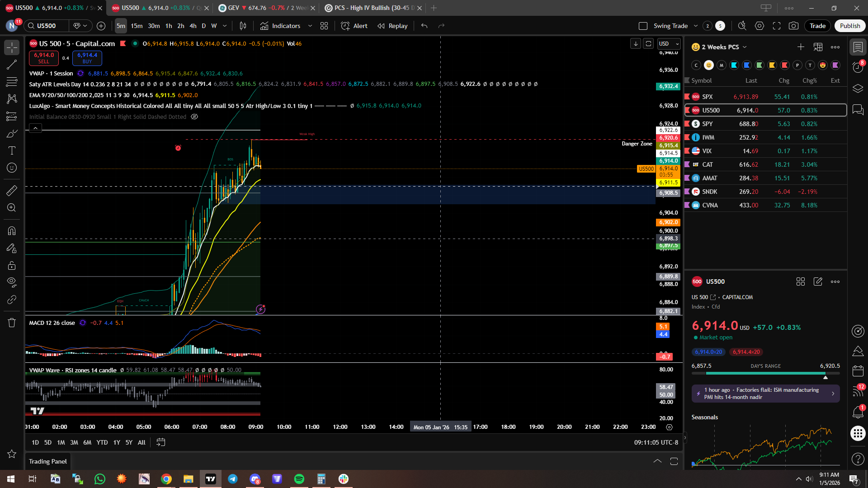Select the red flag color filter
Viewport: 868px width, 488px height.
click(785, 65)
